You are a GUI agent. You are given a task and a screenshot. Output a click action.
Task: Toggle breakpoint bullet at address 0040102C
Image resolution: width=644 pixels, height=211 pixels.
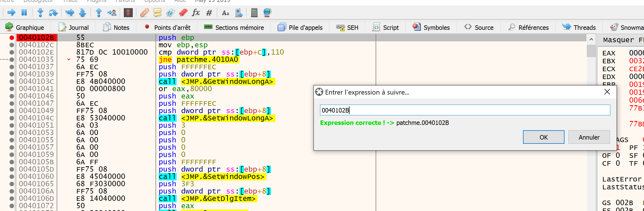click(x=12, y=45)
